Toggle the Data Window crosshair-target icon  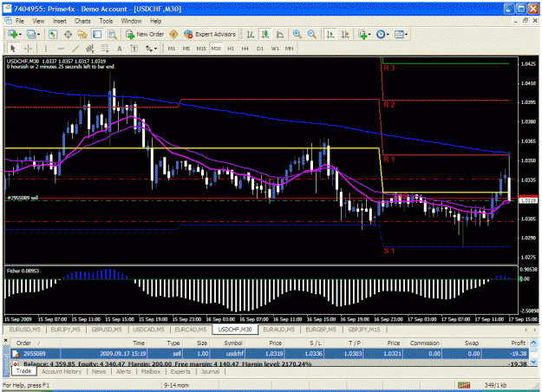click(68, 34)
